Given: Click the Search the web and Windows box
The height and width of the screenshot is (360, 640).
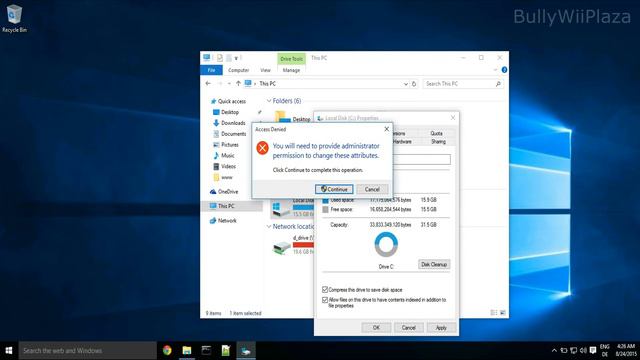Looking at the screenshot, I should (87, 350).
